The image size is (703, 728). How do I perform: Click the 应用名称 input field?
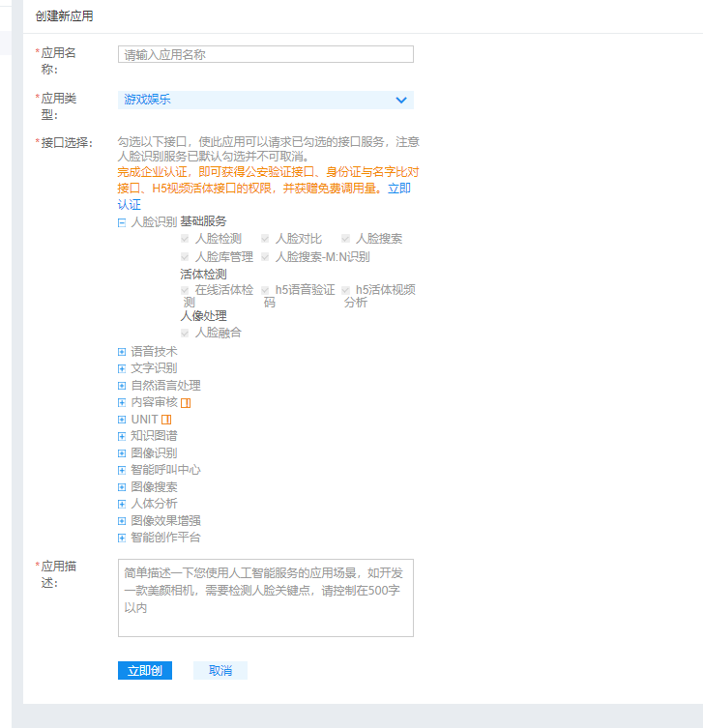(266, 54)
